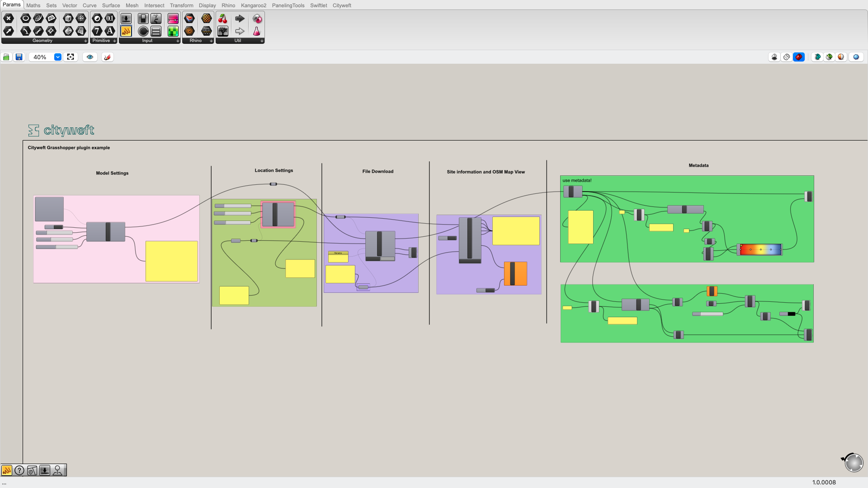Click the top slider in Location Settings group
The width and height of the screenshot is (868, 488).
[x=233, y=206]
